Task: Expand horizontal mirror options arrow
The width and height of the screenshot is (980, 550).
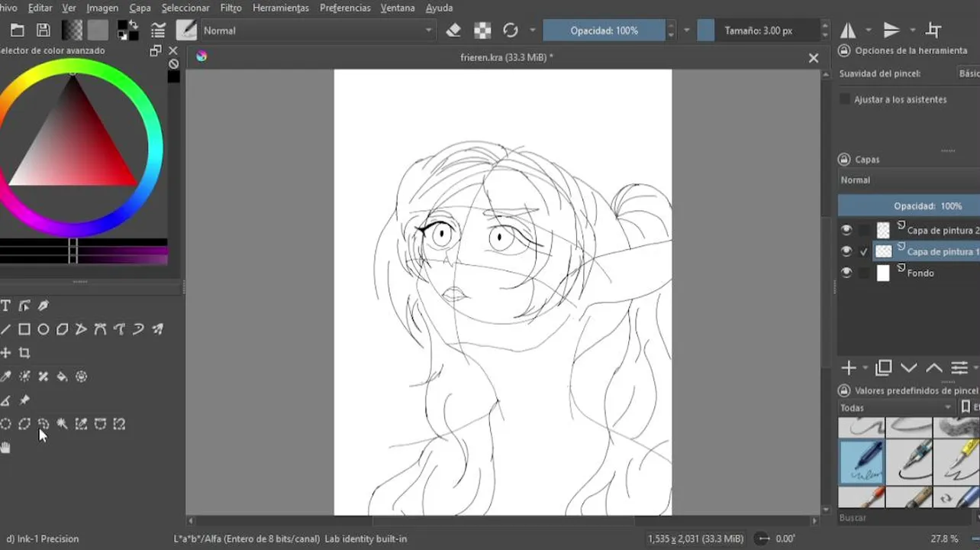Action: (869, 31)
